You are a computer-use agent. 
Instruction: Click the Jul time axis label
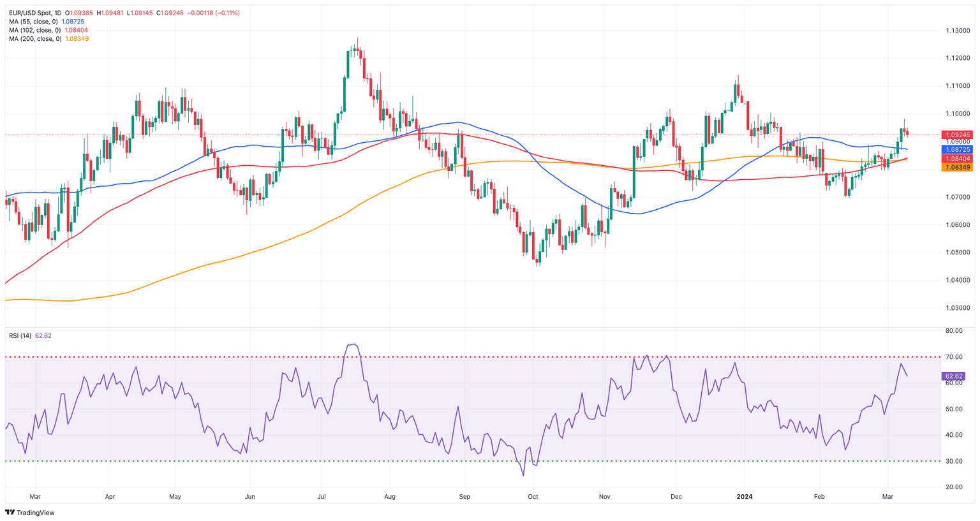pos(322,496)
